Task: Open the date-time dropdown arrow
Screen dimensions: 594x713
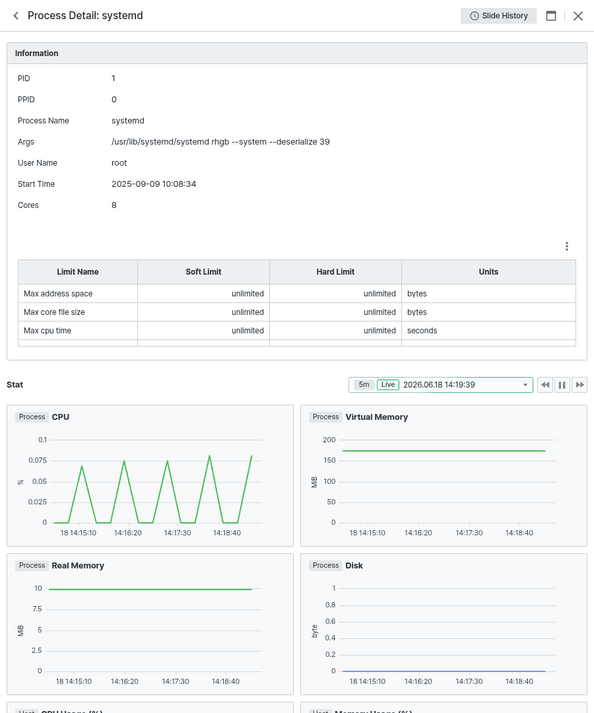Action: pyautogui.click(x=525, y=385)
